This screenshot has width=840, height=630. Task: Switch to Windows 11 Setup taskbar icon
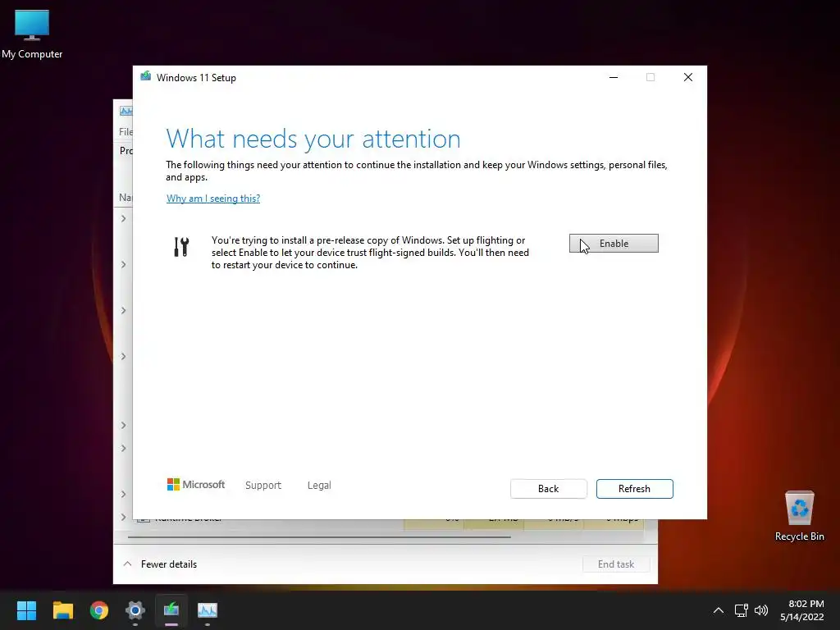(x=171, y=610)
